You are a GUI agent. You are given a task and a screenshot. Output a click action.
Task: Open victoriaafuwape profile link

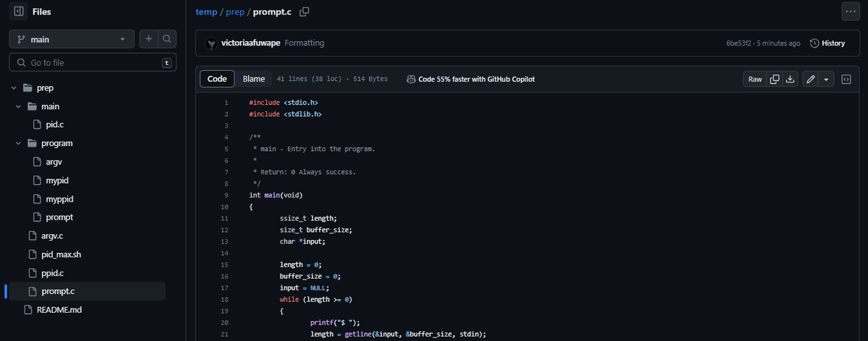pos(251,43)
